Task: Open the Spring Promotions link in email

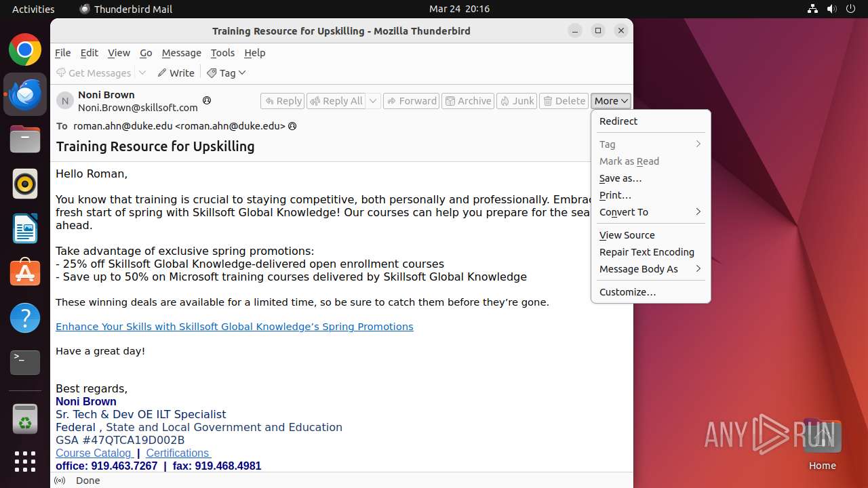Action: tap(235, 327)
